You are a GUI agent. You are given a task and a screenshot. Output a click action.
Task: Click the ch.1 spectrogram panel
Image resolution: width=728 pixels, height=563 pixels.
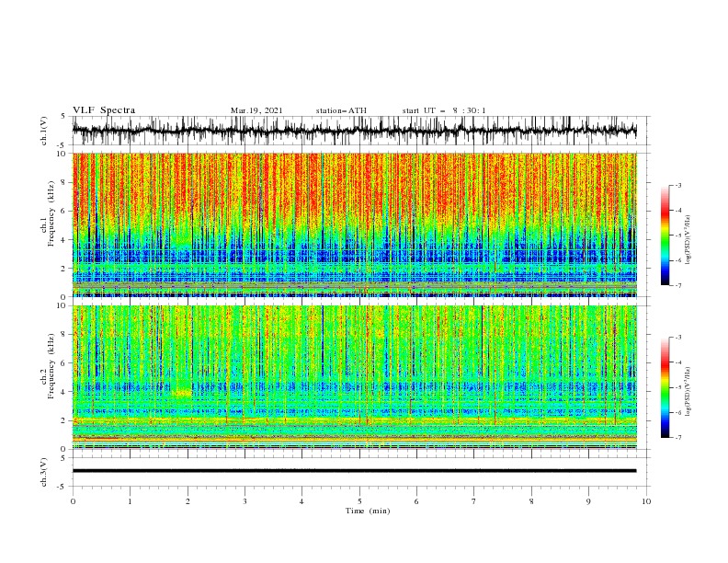(354, 224)
